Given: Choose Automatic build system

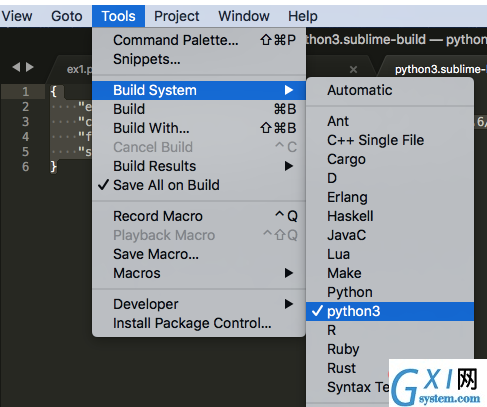Looking at the screenshot, I should (390, 90).
